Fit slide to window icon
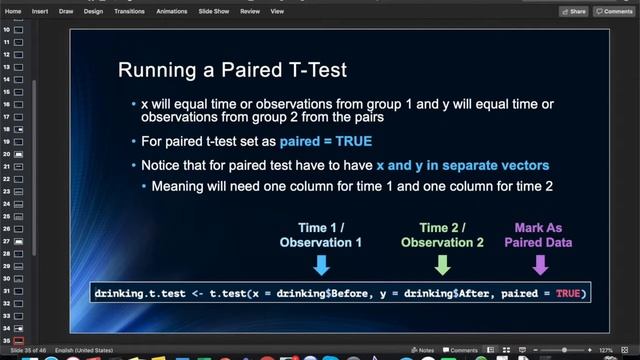 coord(624,350)
